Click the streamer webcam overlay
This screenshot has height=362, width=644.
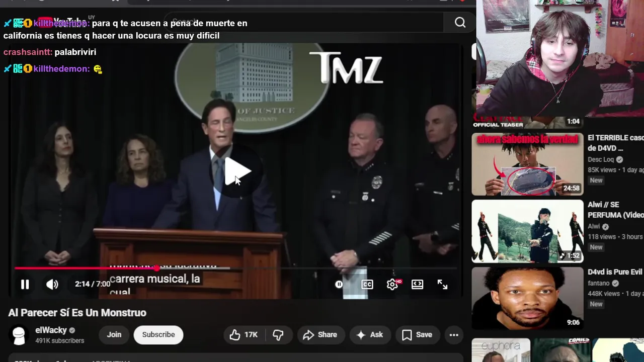click(x=560, y=58)
